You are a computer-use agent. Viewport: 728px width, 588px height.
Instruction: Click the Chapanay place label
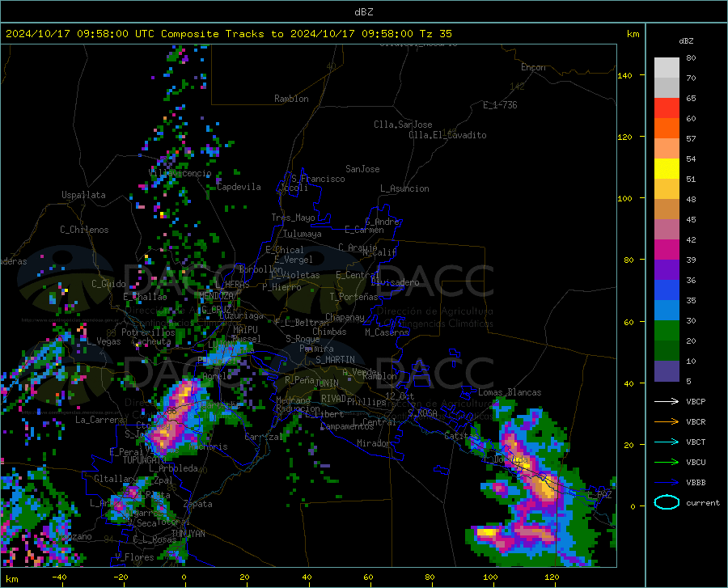[x=345, y=317]
